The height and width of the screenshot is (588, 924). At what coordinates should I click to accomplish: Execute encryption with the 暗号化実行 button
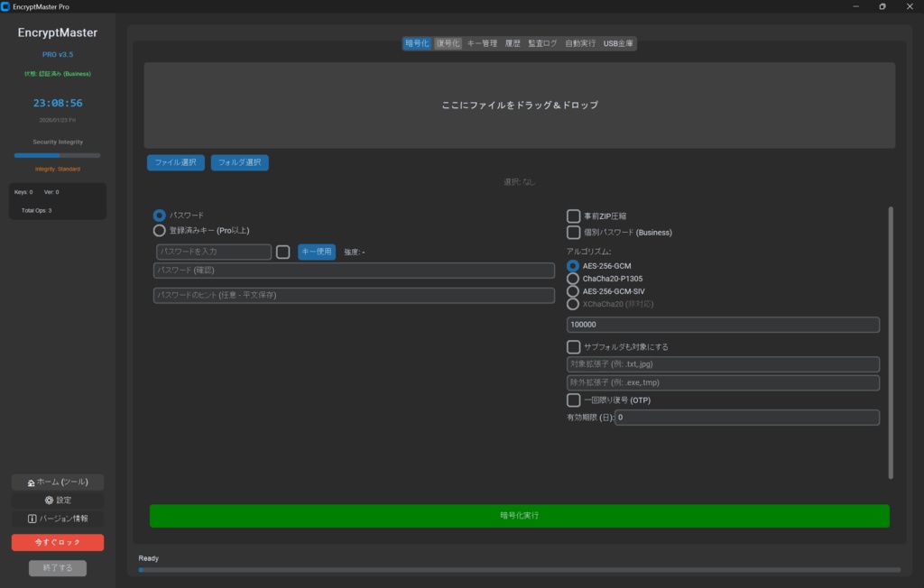coord(522,514)
